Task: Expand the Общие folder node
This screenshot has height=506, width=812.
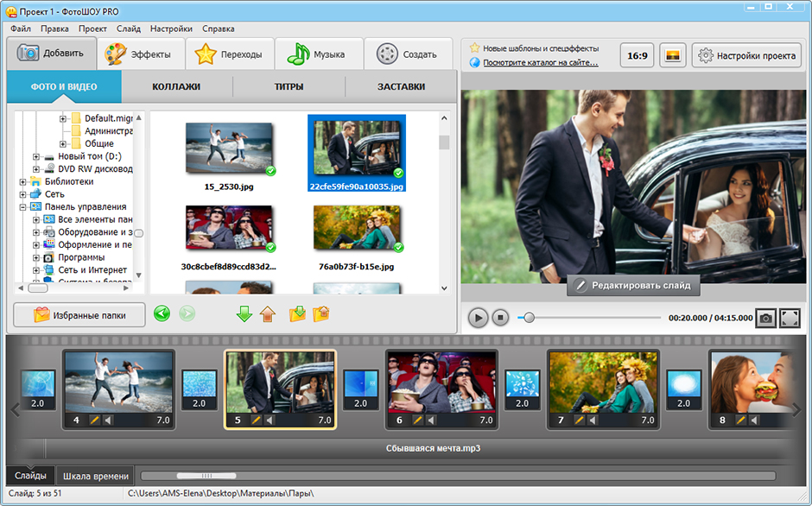Action: (63, 143)
